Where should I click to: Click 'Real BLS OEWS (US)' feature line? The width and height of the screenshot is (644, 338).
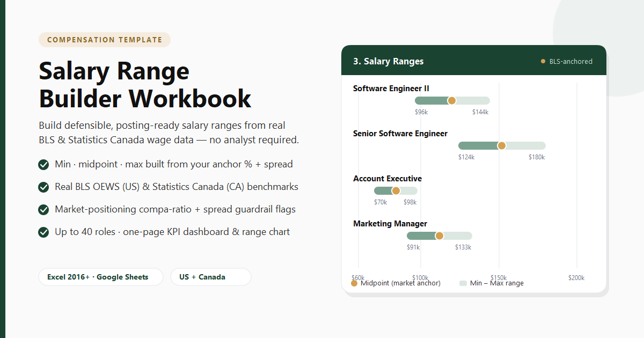(177, 187)
